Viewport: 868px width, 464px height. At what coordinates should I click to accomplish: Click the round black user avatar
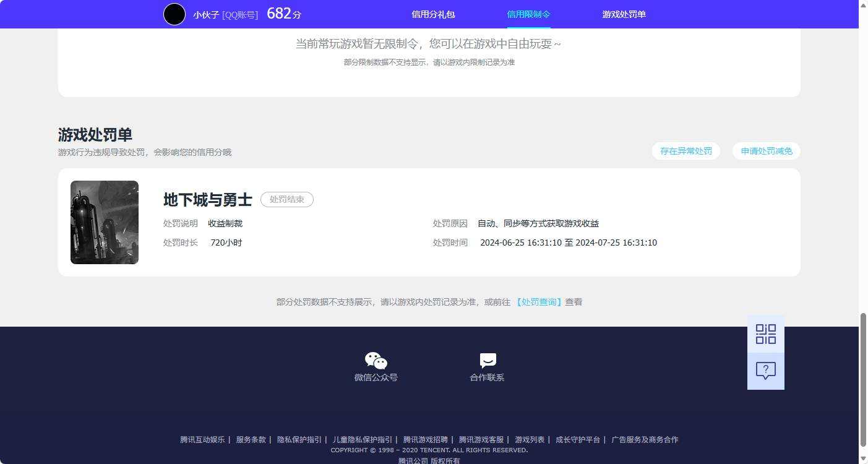174,14
